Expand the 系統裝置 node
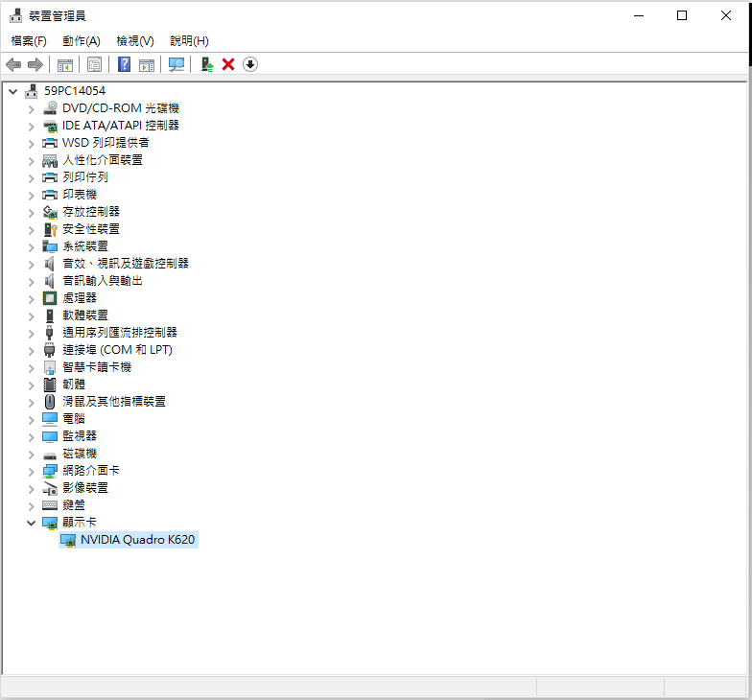 [31, 247]
